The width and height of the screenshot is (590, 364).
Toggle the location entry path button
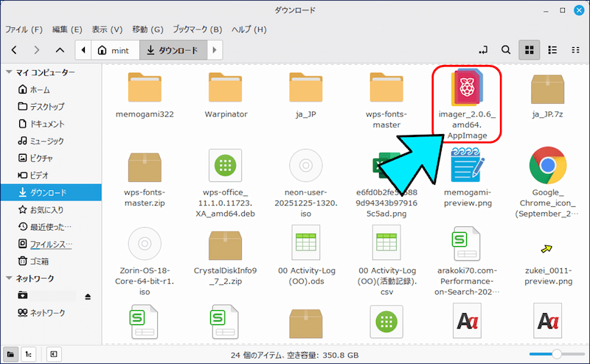pos(484,50)
